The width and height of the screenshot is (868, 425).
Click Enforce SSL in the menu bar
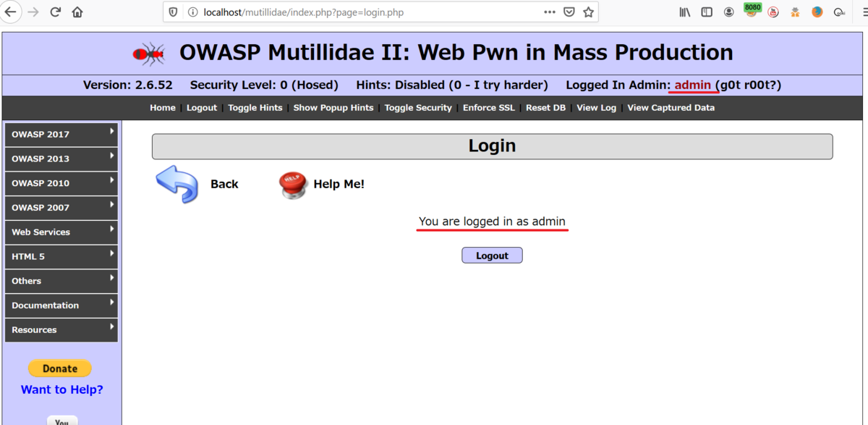(x=489, y=108)
